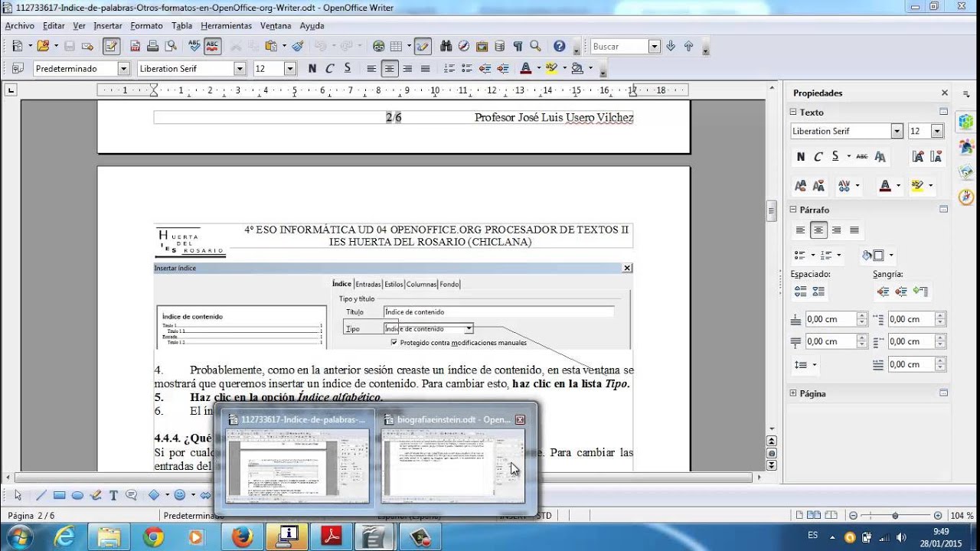Screen dimensions: 980x551
Task: Run the Spelling and Grammar check
Action: click(194, 46)
